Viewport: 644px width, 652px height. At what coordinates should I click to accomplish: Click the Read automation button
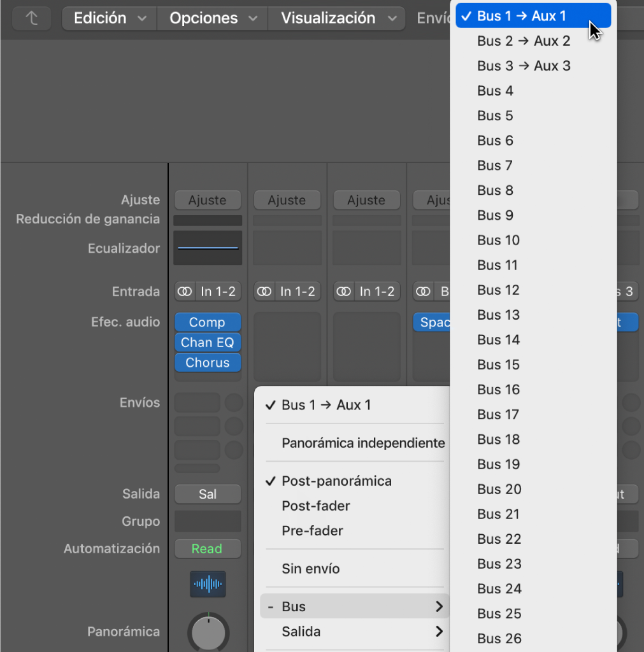207,548
